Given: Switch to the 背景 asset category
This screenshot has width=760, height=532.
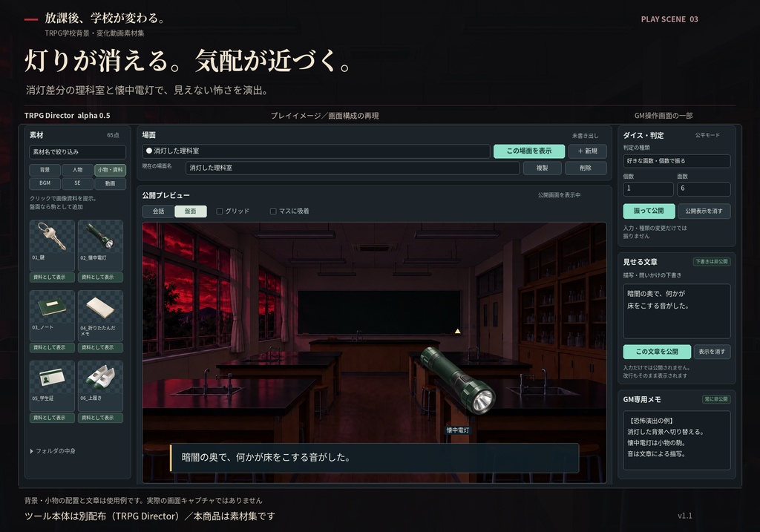Looking at the screenshot, I should coord(45,170).
